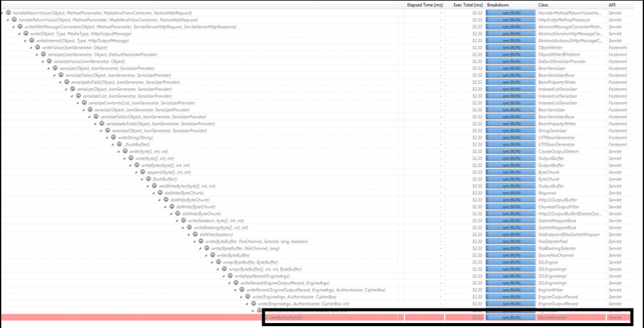Select the _flushBuffer() row
This screenshot has width=644, height=328.
click(x=316, y=145)
